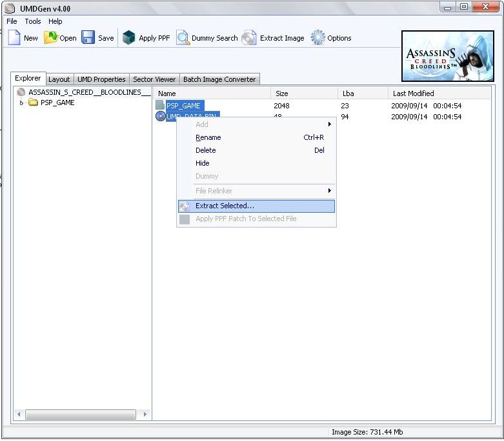Click the Apply PPF cube icon
504x441 pixels.
(x=129, y=37)
